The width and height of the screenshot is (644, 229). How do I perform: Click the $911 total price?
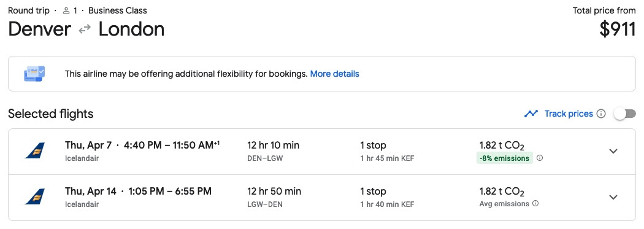click(x=617, y=29)
